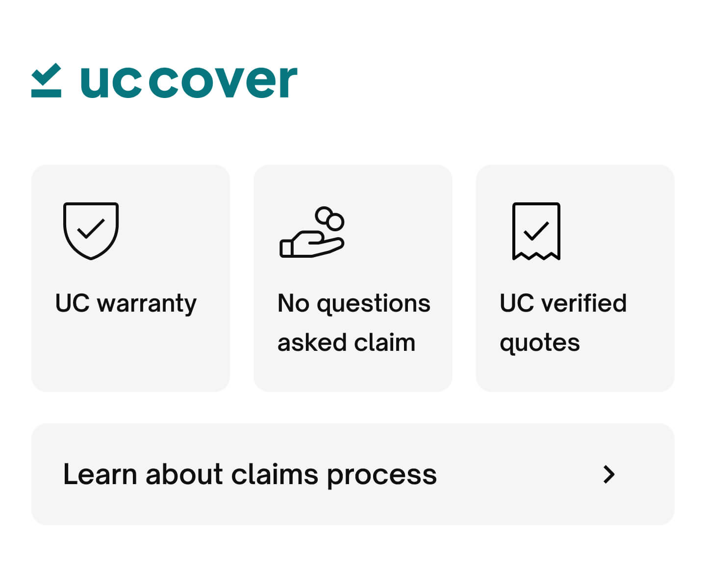Viewport: 706px width, 588px height.
Task: Click the "uc" letters in the logo
Action: click(110, 81)
